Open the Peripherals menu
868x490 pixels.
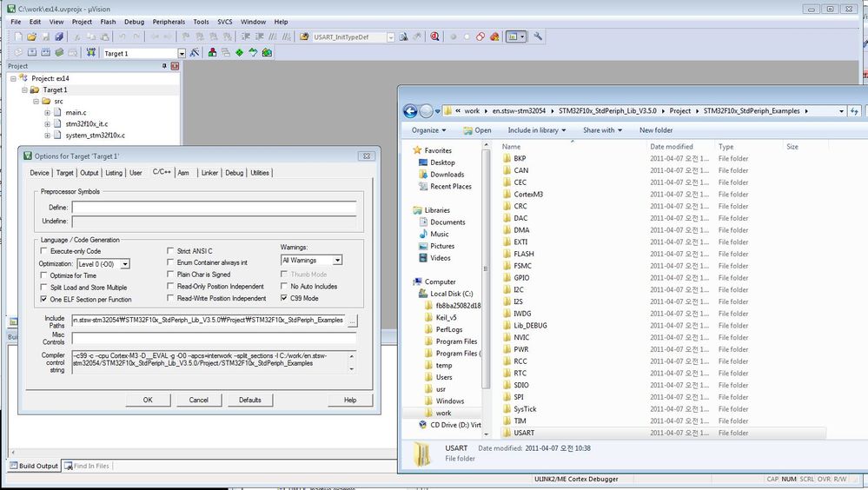coord(169,22)
